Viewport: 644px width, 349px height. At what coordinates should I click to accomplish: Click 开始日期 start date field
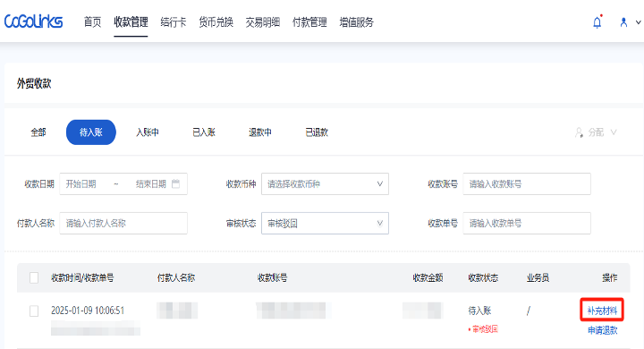pyautogui.click(x=81, y=183)
